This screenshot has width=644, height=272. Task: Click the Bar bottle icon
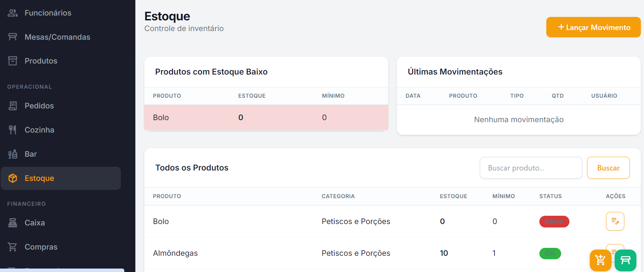tap(13, 154)
